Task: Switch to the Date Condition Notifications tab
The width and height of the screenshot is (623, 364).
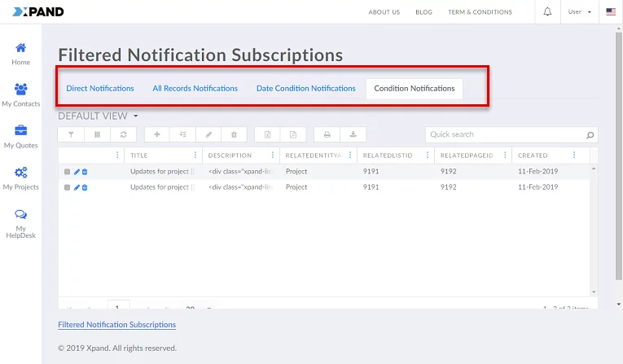Action: 305,89
